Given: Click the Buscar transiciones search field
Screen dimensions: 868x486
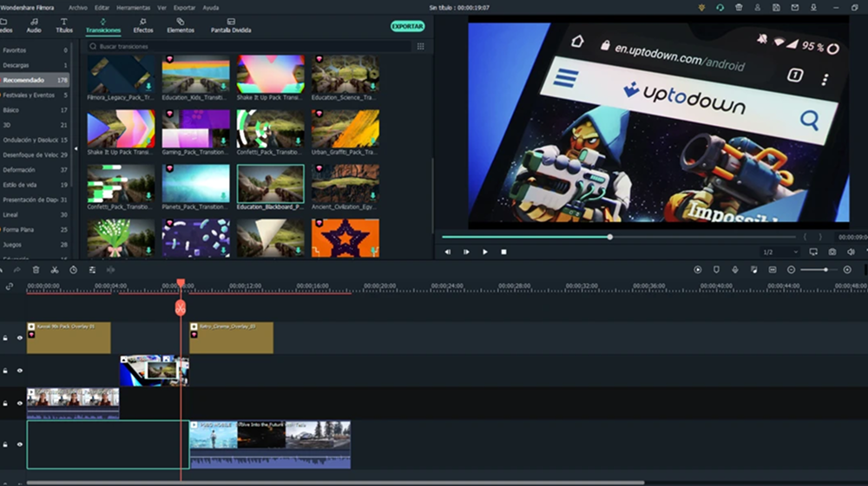Looking at the screenshot, I should [x=249, y=47].
